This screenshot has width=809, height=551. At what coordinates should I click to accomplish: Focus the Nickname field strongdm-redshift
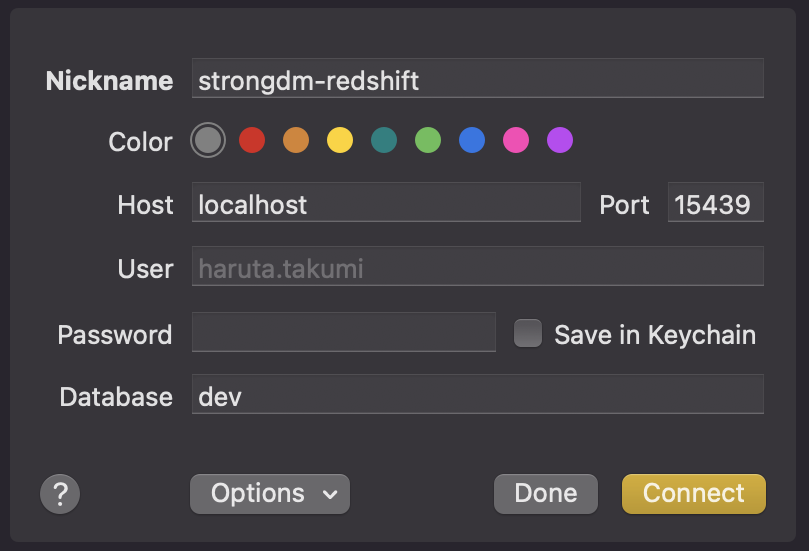478,78
